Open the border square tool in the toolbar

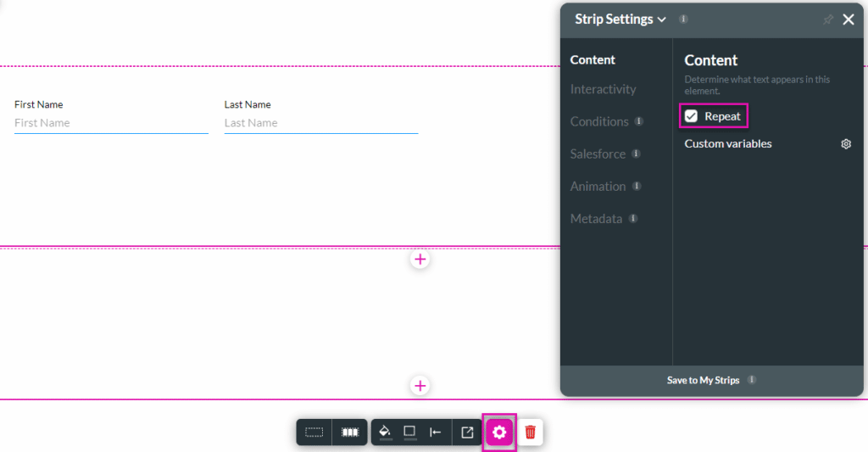(409, 432)
